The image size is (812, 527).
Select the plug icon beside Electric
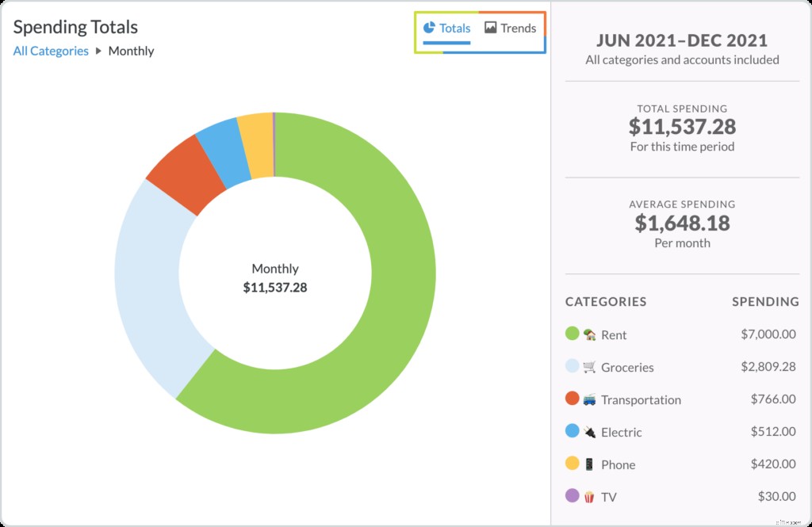(x=592, y=432)
